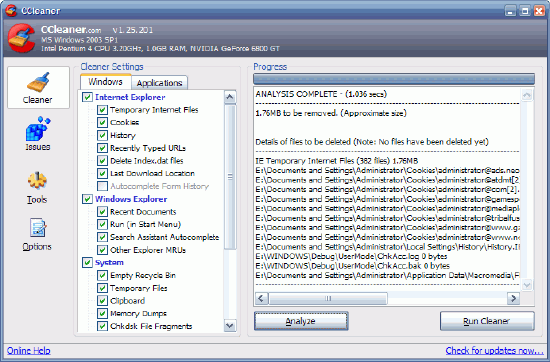Viewport: 550px width, 362px height.
Task: Click CCleaner title bar app icon
Action: pos(11,10)
